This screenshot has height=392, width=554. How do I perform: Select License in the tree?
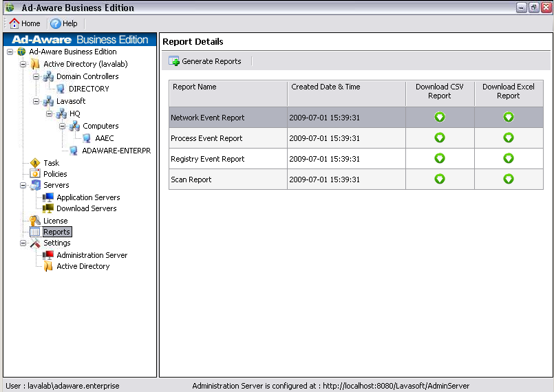pos(56,221)
